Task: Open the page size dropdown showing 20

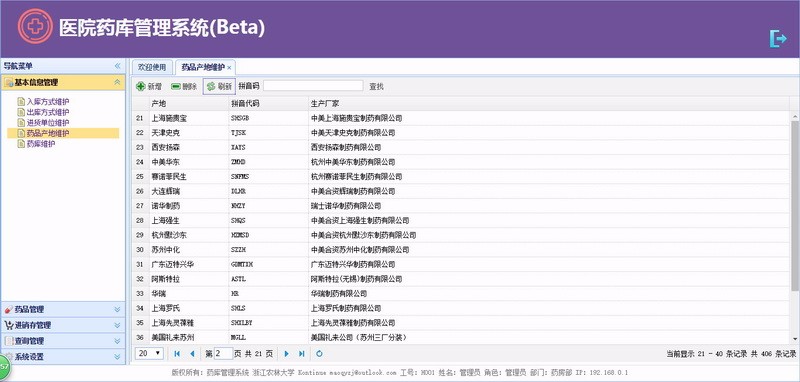Action: (149, 353)
